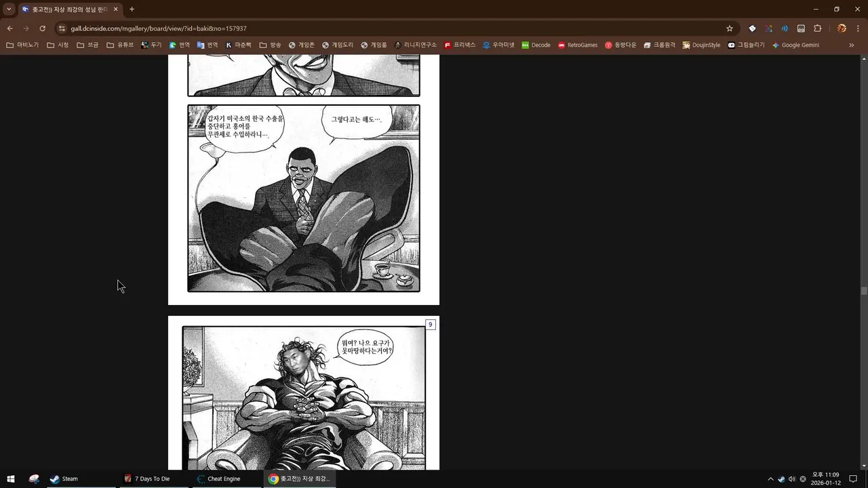
Task: Open the second 번역 bookmark
Action: click(208, 45)
